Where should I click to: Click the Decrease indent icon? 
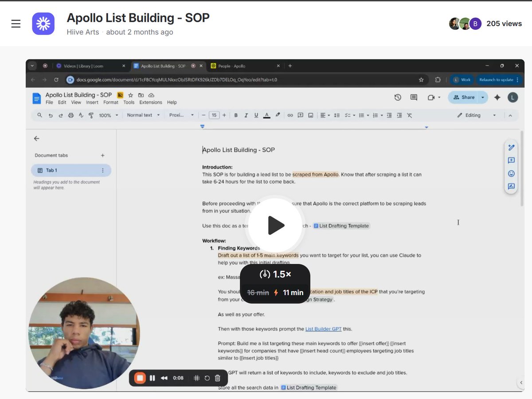point(389,115)
